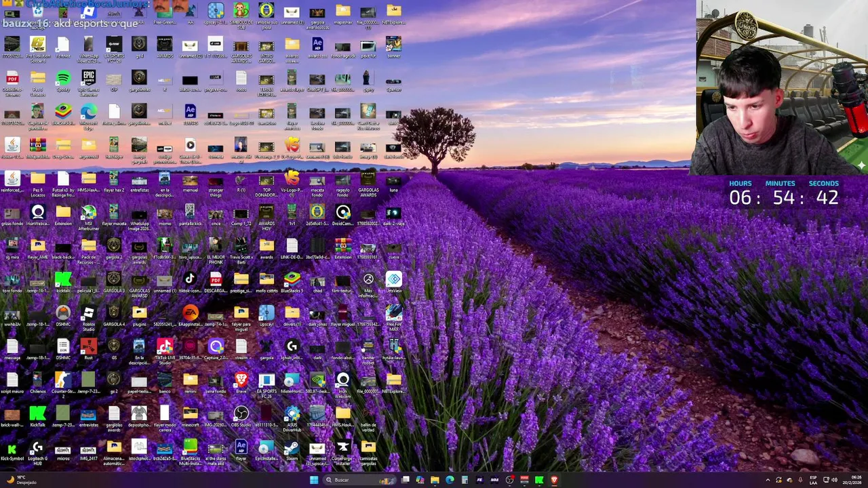
Task: Select the Roblox Studio shortcut
Action: [88, 317]
